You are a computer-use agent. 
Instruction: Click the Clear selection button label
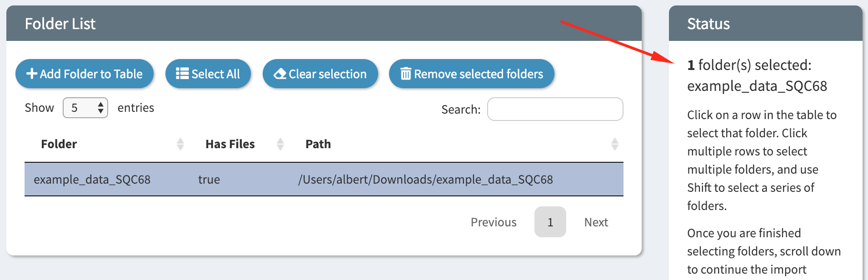(328, 74)
